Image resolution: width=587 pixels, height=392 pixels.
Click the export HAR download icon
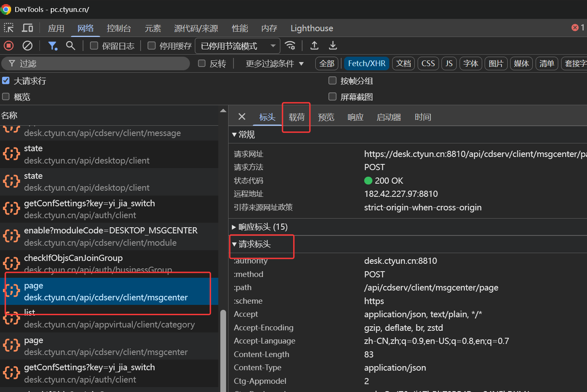click(x=333, y=46)
